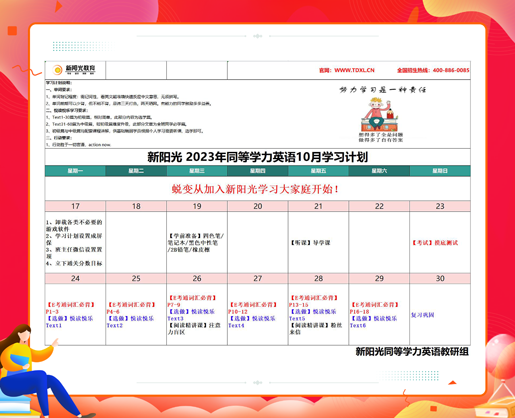The width and height of the screenshot is (515, 418).
Task: Click the 考试 摸底测试 entry
Action: point(435,243)
